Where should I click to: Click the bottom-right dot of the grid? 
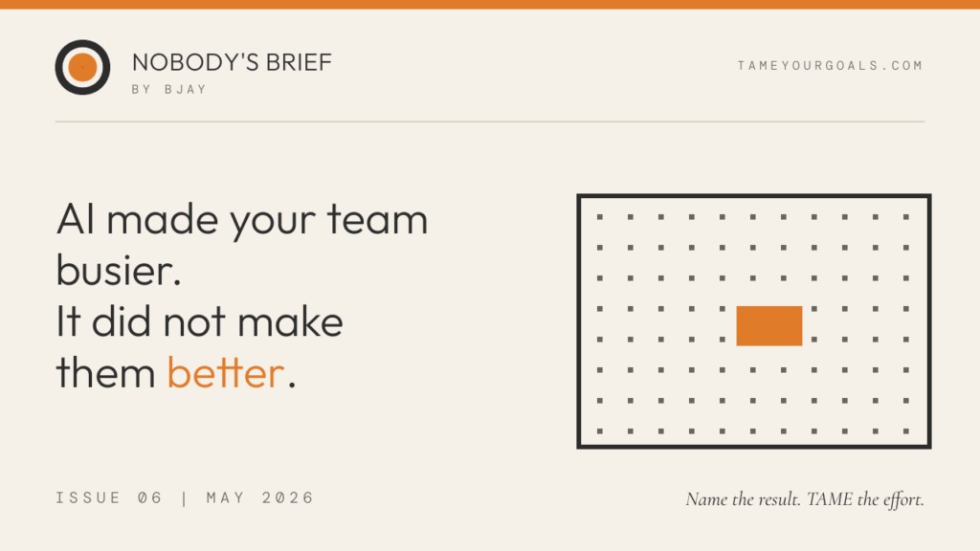[x=906, y=431]
